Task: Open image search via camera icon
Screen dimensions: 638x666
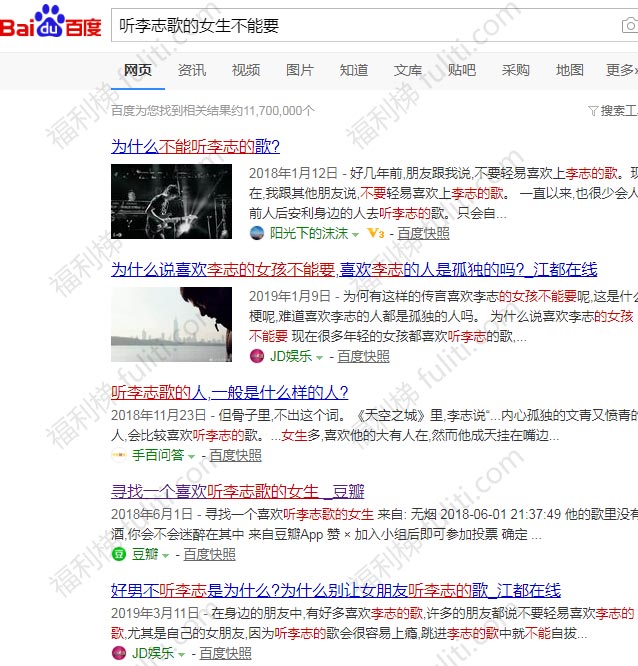Action: (x=628, y=26)
